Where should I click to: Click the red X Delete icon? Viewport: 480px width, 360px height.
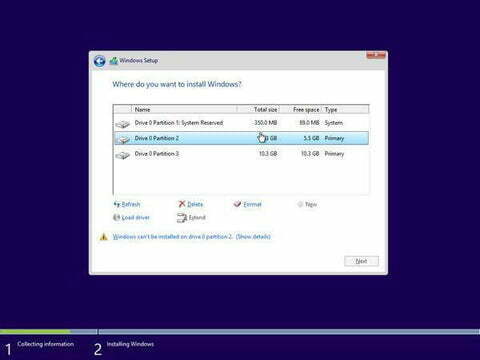coord(182,204)
